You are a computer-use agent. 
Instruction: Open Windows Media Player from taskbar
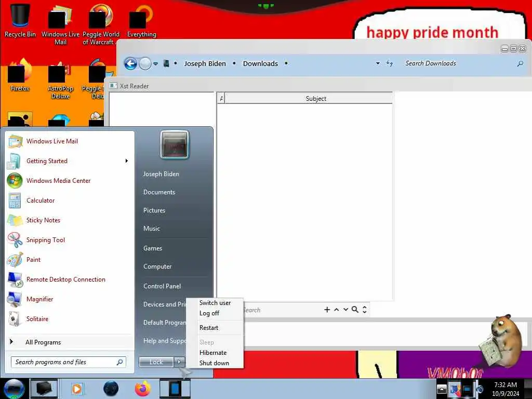click(77, 389)
